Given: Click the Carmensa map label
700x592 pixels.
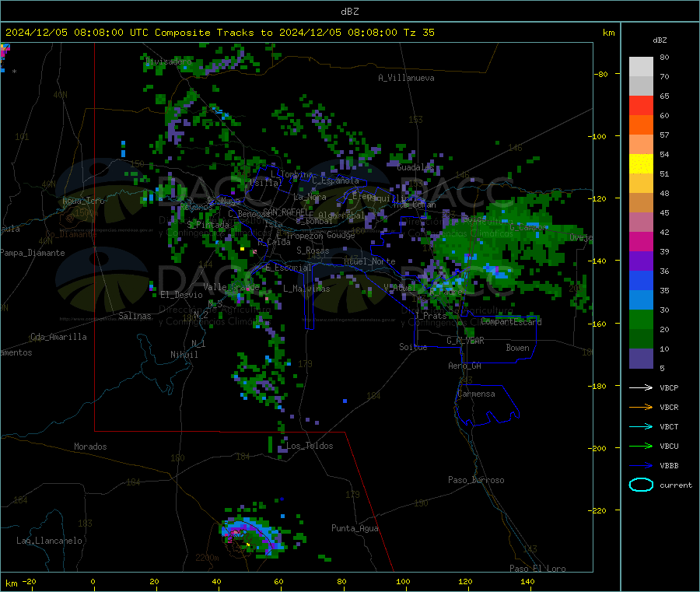Looking at the screenshot, I should (x=476, y=394).
